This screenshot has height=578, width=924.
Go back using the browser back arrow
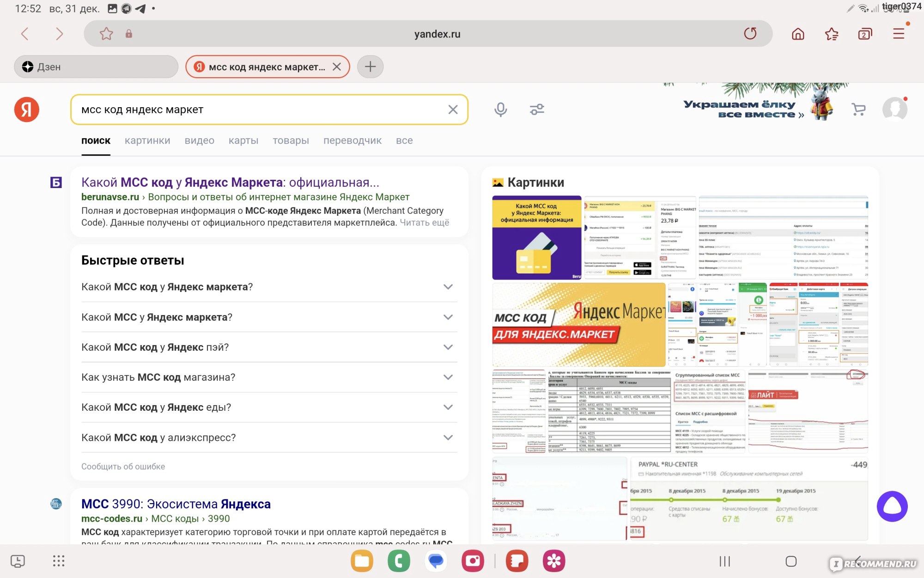[x=25, y=34]
